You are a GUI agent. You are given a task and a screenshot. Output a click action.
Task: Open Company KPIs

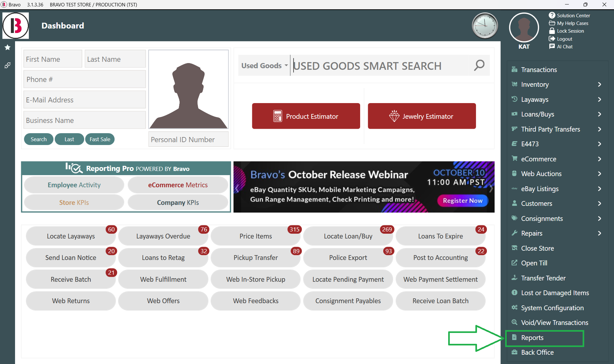178,202
